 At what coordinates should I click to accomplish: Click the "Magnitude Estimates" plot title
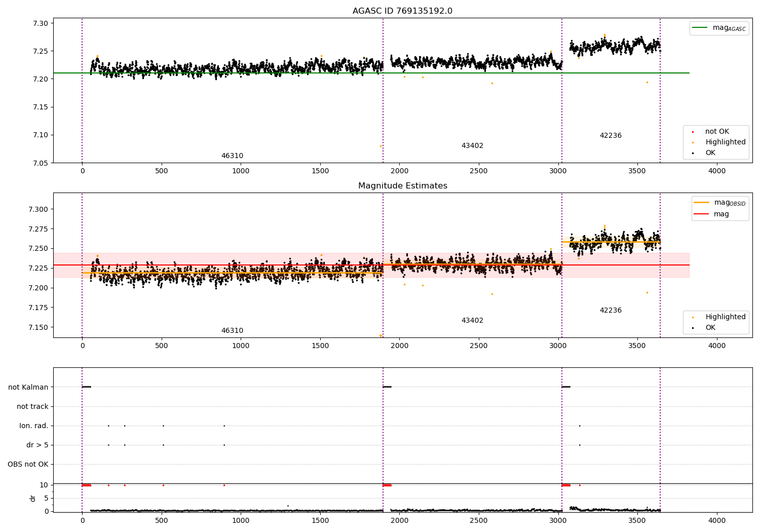(402, 186)
